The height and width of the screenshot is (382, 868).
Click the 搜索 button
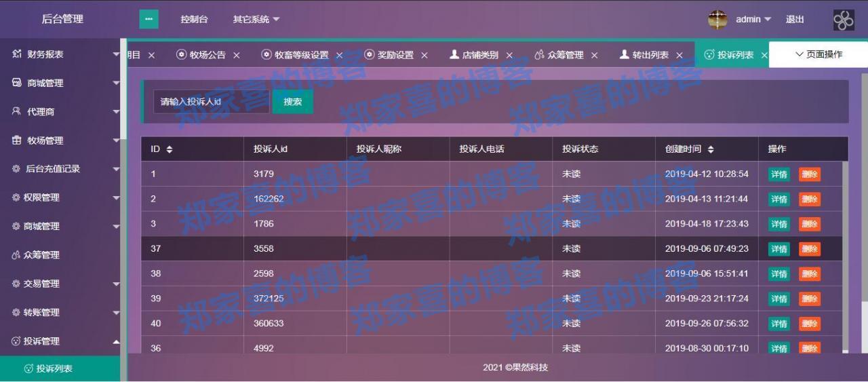[x=293, y=102]
